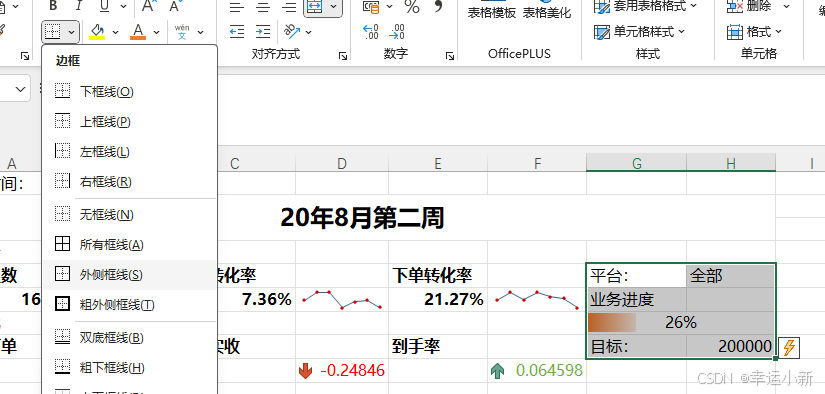Click accounting number format icon
The image size is (825, 394).
coord(371,6)
